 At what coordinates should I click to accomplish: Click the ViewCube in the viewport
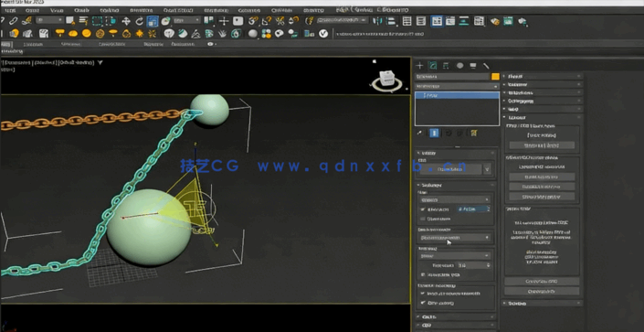tap(387, 80)
